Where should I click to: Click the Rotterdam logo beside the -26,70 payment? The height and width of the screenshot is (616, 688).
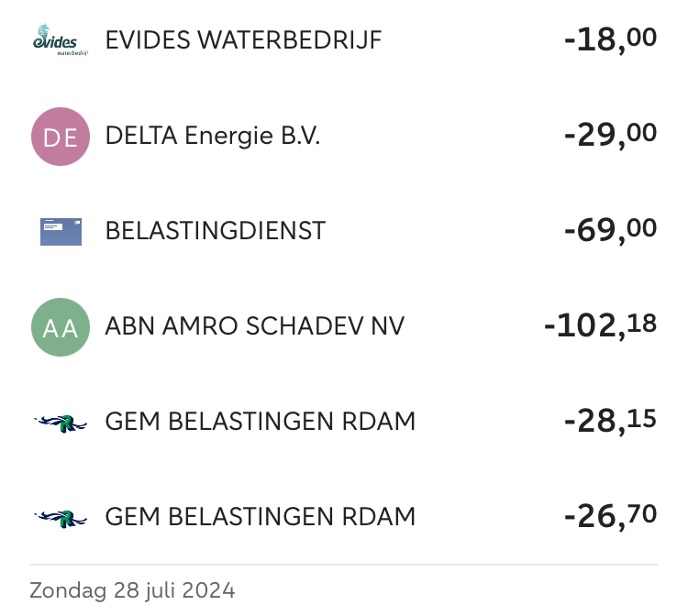click(x=61, y=517)
